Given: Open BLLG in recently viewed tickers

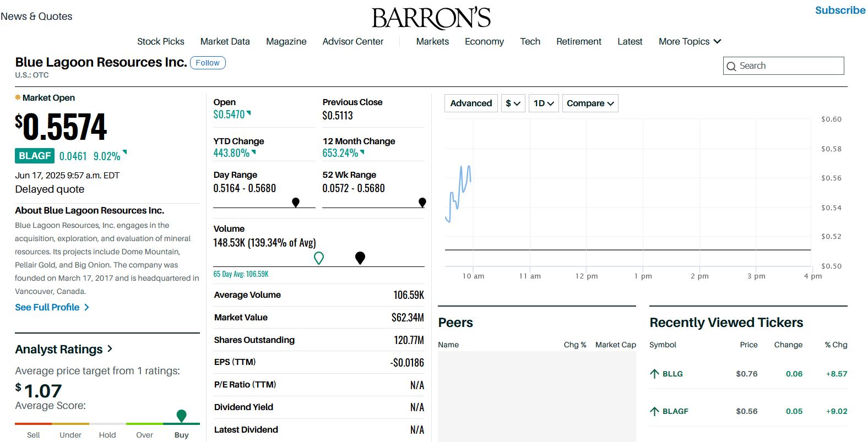Looking at the screenshot, I should pos(672,374).
